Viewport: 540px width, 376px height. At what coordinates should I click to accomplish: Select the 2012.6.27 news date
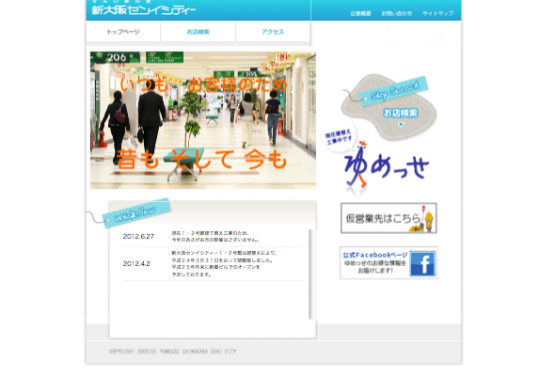click(138, 236)
